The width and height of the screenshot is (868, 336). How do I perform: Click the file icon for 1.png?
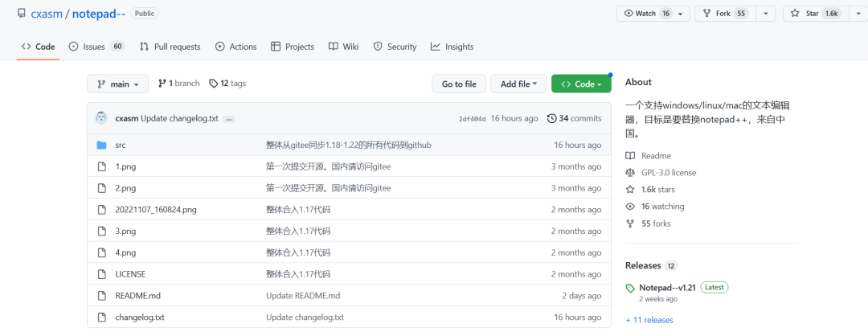tap(101, 166)
